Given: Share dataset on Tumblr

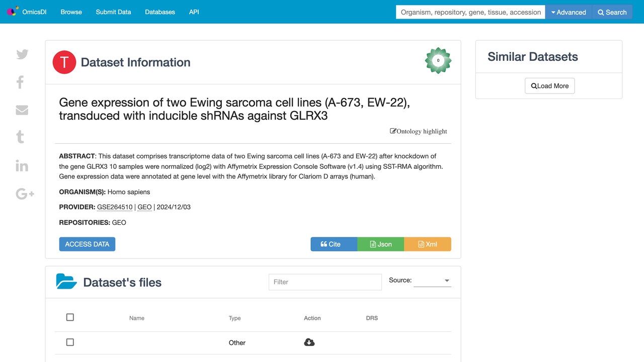Looking at the screenshot, I should [x=20, y=137].
